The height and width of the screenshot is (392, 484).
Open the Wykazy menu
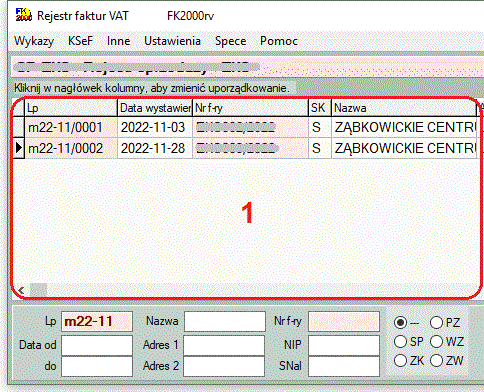pos(34,41)
